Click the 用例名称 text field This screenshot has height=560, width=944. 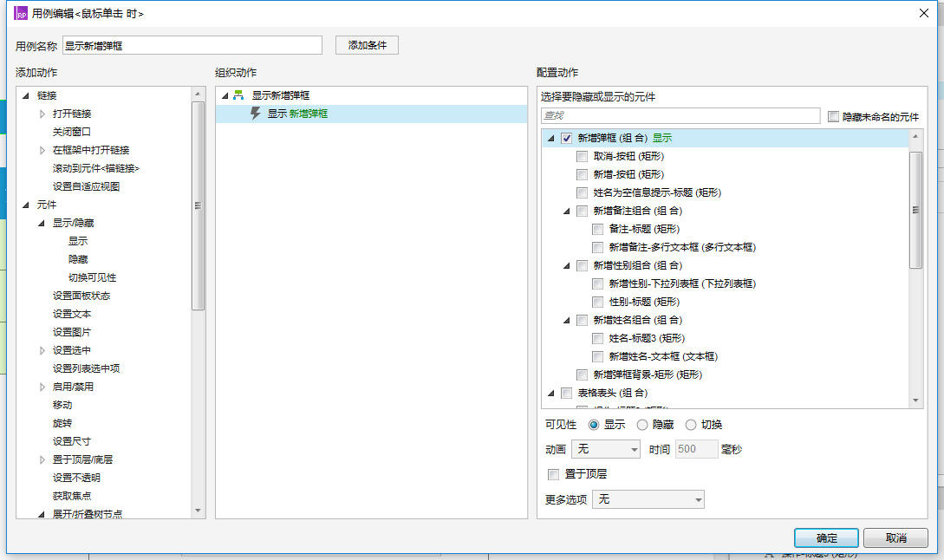click(192, 45)
